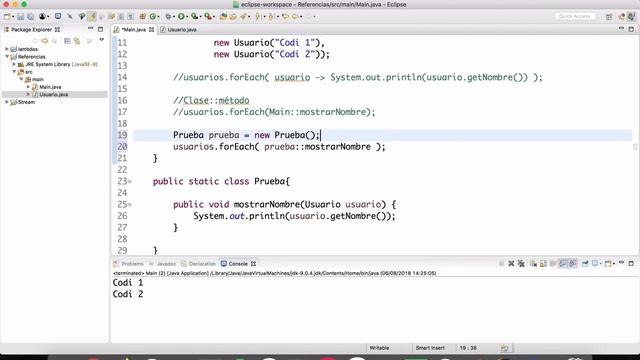The width and height of the screenshot is (640, 360).
Task: Toggle Link with Editor in Package Explorer
Action: 77,41
